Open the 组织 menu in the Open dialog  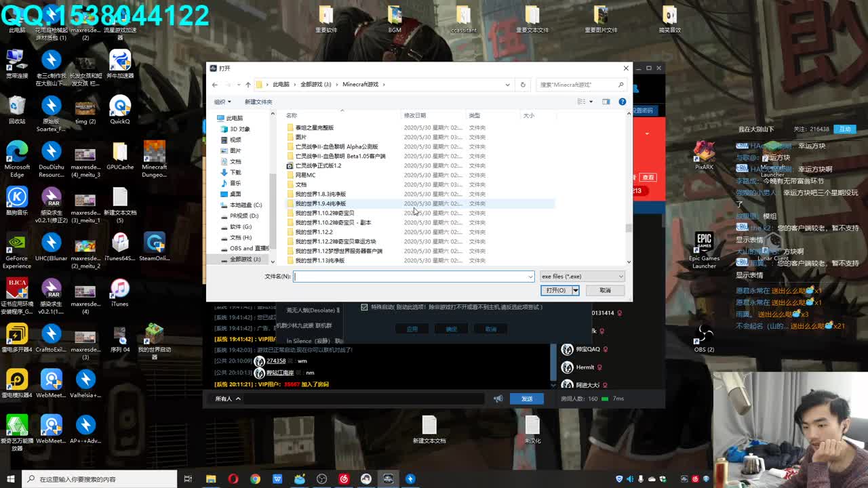[x=222, y=100]
